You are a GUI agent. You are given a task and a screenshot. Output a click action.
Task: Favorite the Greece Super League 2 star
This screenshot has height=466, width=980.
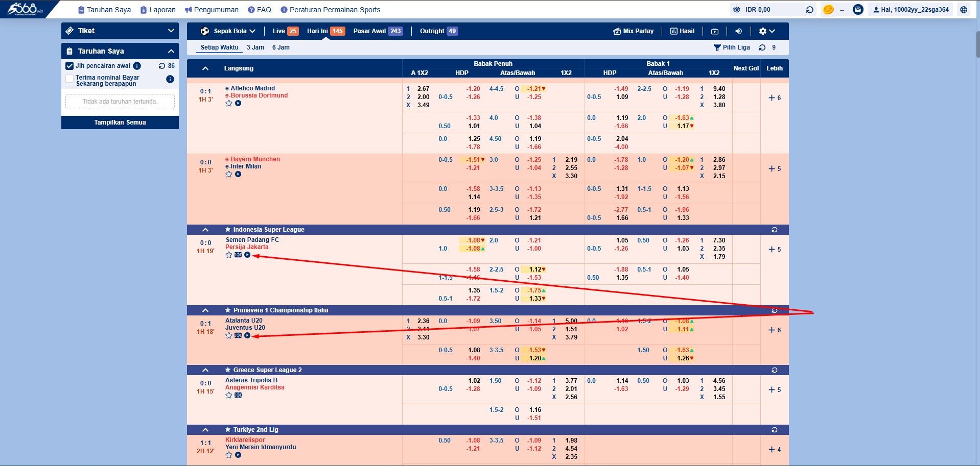coord(228,370)
